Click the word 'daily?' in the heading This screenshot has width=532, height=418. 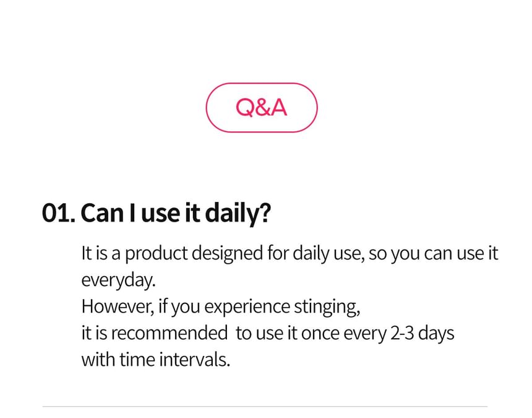(238, 214)
